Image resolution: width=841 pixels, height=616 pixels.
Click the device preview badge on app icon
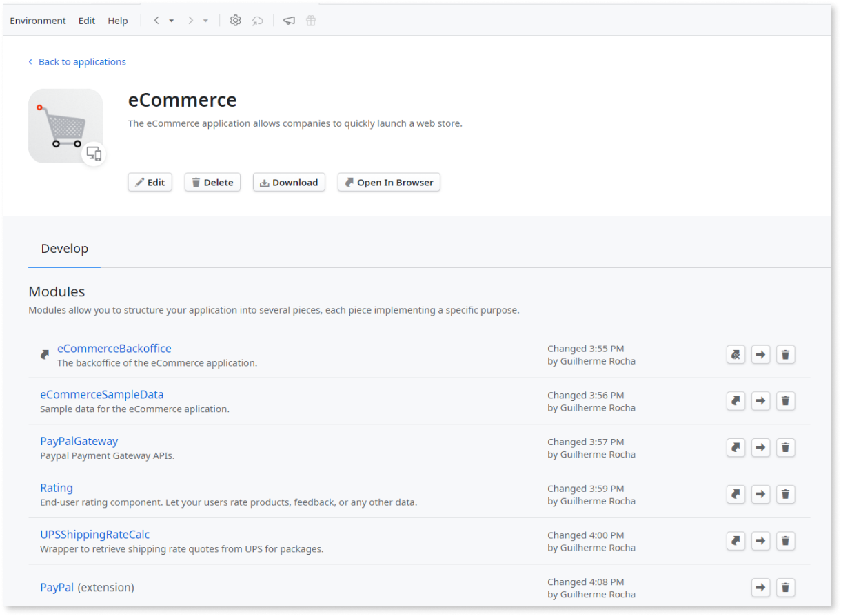pyautogui.click(x=94, y=154)
